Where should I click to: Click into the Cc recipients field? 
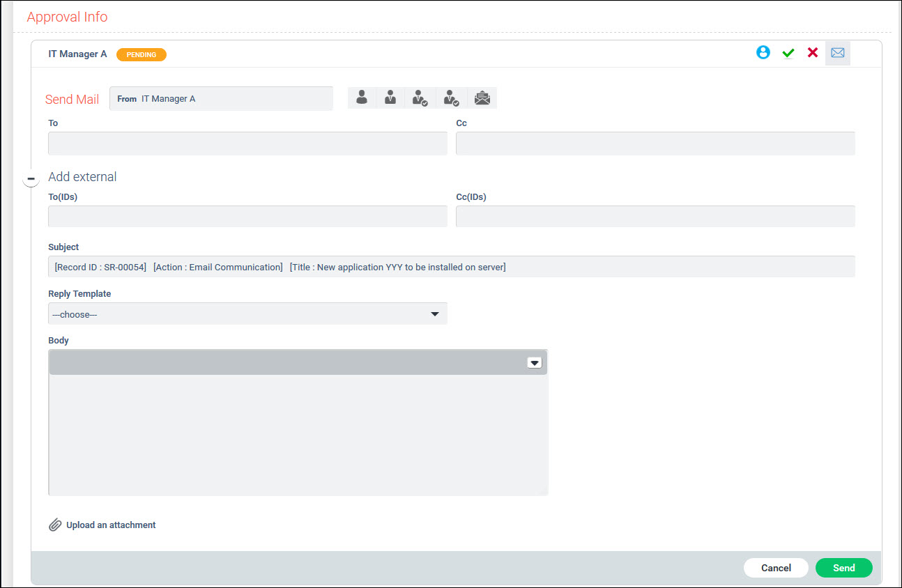[655, 144]
